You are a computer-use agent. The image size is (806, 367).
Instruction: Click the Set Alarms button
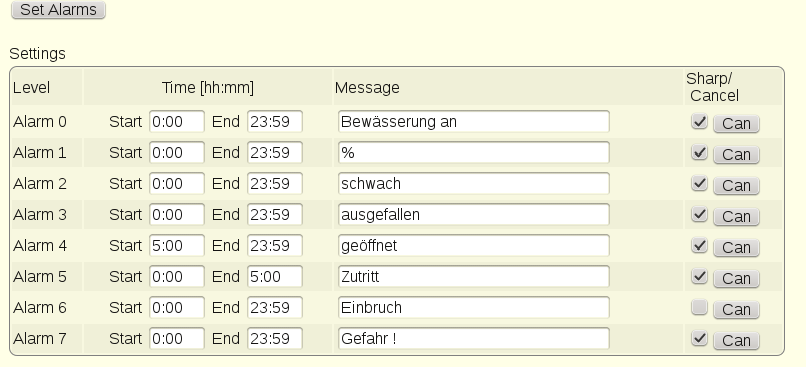58,10
